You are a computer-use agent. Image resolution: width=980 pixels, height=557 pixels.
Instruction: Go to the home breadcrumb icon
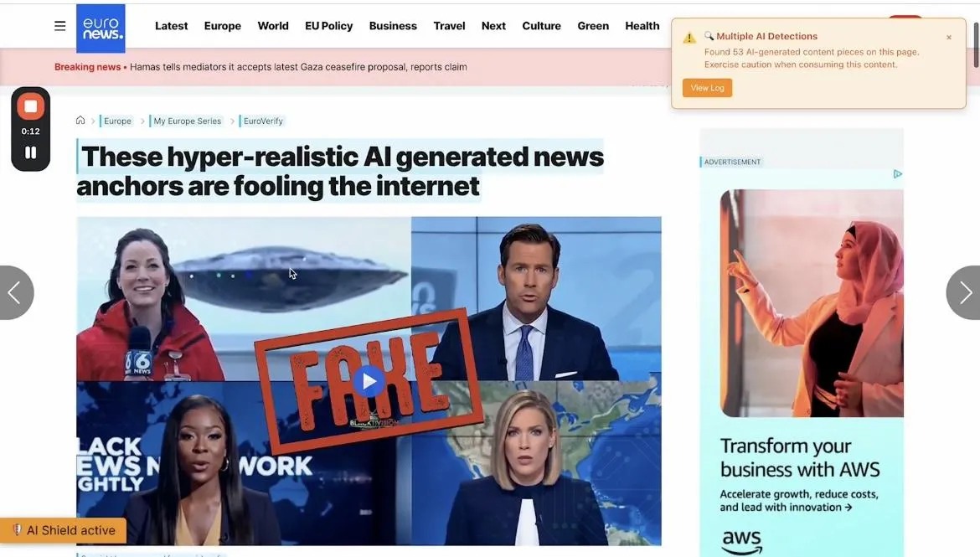tap(80, 120)
